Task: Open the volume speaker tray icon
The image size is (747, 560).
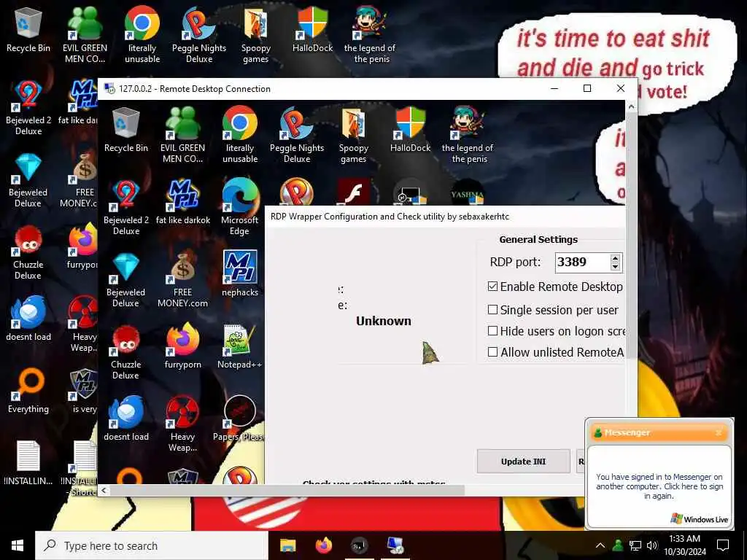Action: (652, 545)
